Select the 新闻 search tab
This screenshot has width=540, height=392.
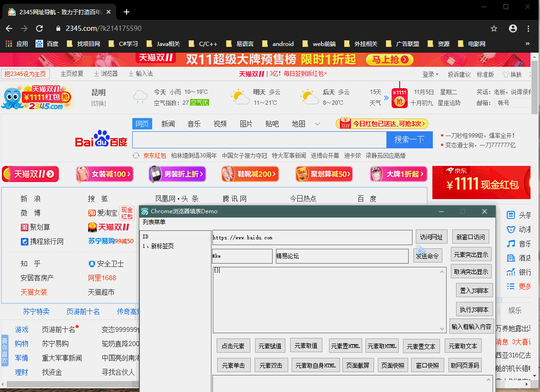168,124
